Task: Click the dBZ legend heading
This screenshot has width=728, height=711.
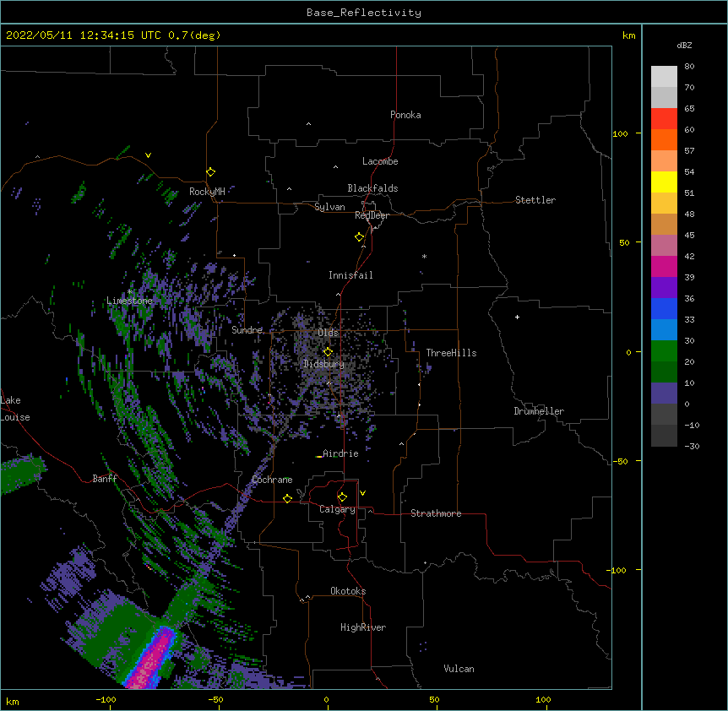Action: coord(684,46)
